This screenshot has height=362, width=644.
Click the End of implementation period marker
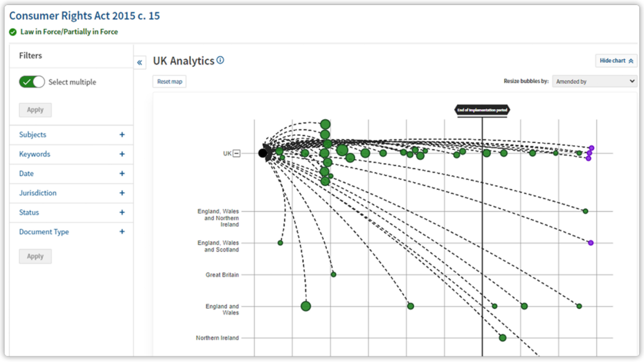pyautogui.click(x=482, y=110)
